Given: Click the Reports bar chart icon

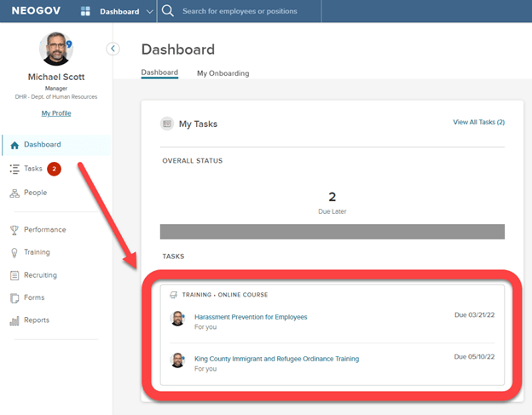Looking at the screenshot, I should [x=14, y=320].
